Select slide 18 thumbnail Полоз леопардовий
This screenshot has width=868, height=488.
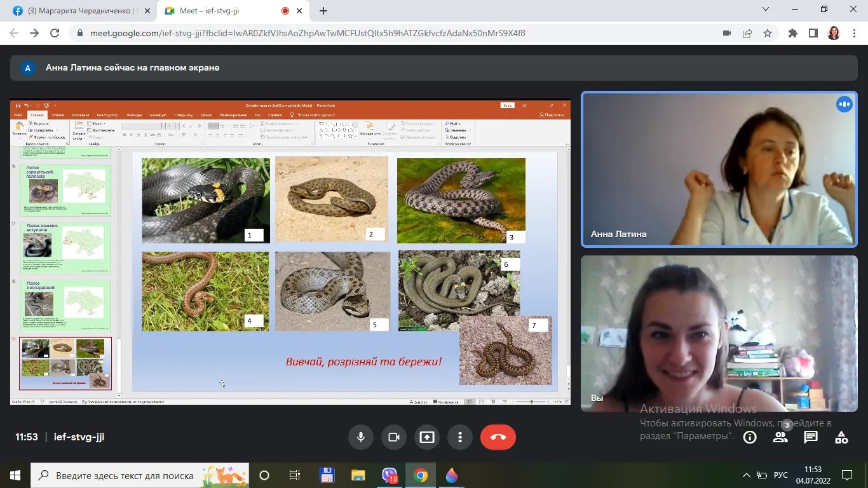pos(65,305)
